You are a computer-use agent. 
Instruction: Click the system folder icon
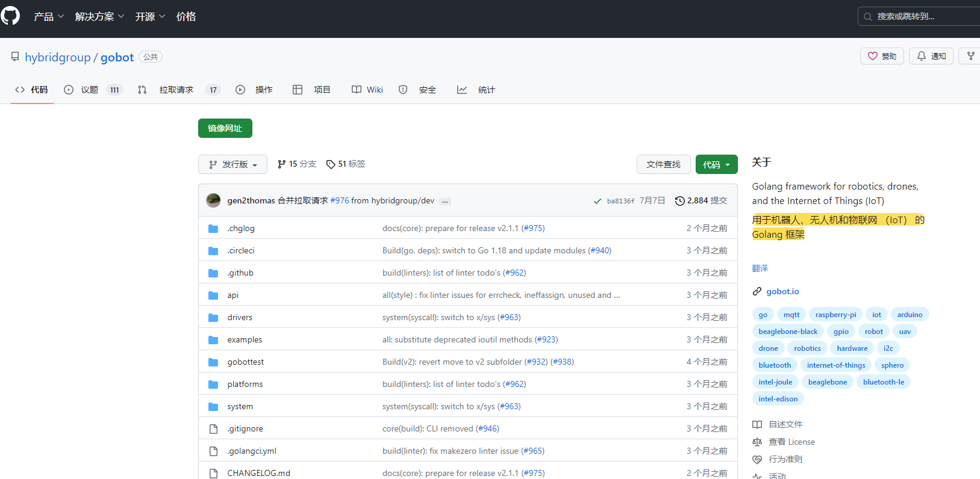pos(213,407)
